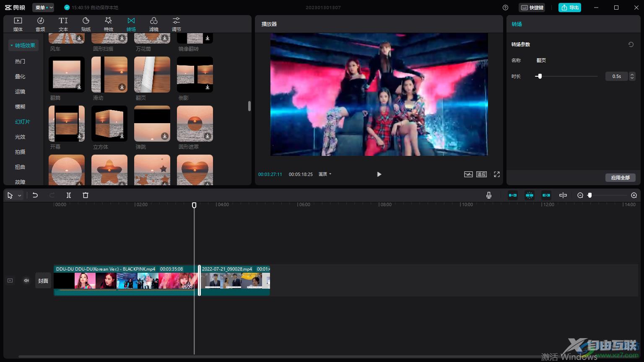Increase duration with the stepper arrows

pyautogui.click(x=632, y=74)
